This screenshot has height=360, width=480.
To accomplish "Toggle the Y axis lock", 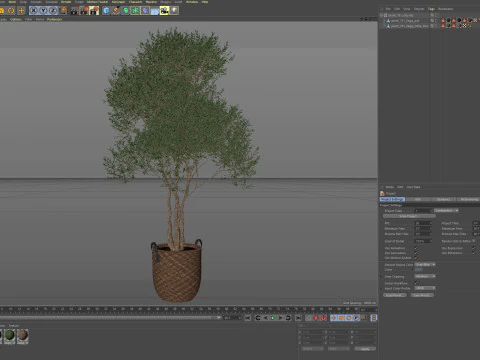I will tap(43, 10).
